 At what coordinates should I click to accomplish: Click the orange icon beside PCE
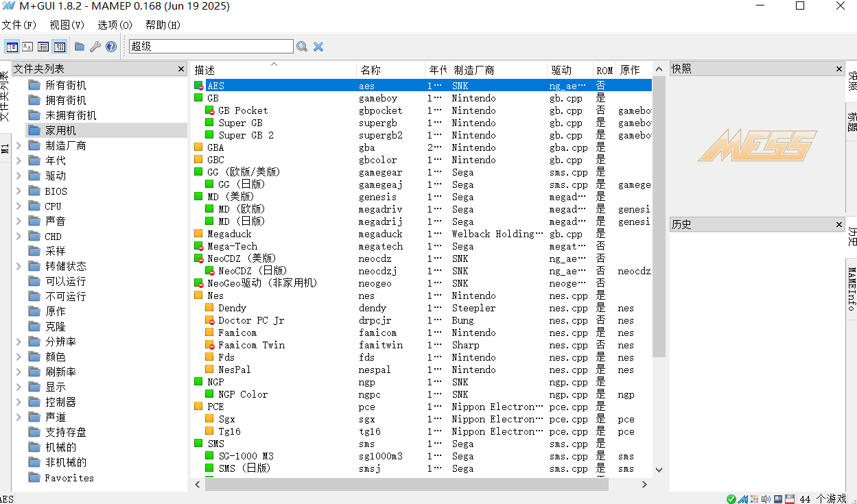pyautogui.click(x=198, y=407)
